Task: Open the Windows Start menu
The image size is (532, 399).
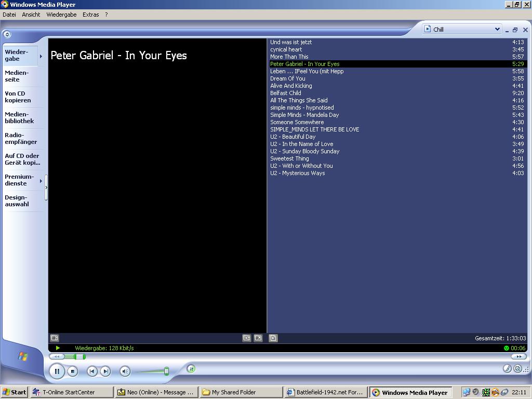Action: [14, 392]
